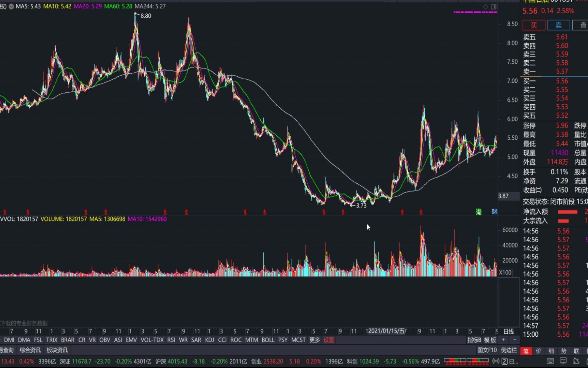Click the plus button to add panel

coord(503,340)
